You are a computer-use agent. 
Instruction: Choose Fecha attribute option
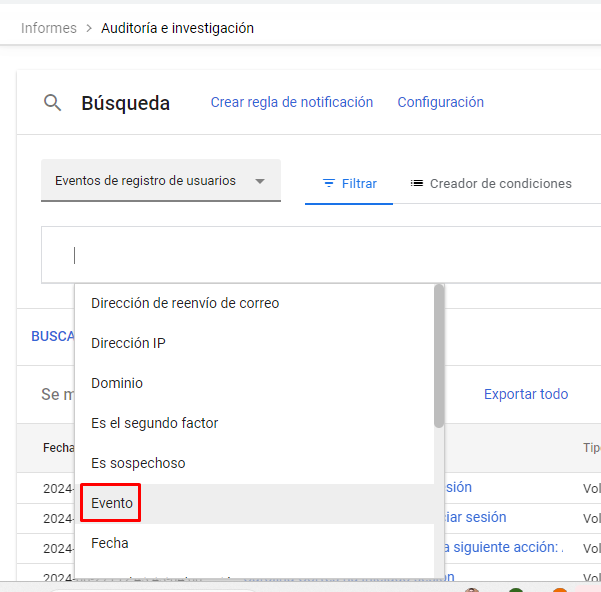pos(255,543)
